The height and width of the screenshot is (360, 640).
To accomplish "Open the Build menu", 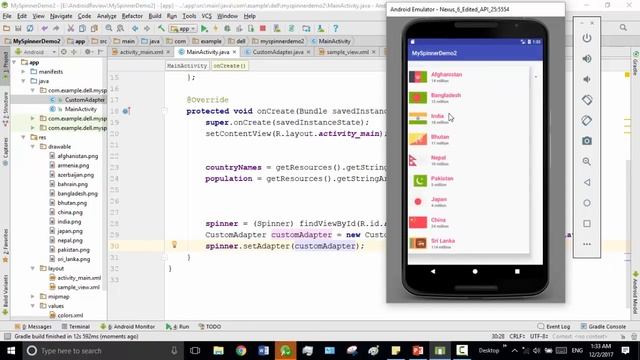I will [155, 16].
